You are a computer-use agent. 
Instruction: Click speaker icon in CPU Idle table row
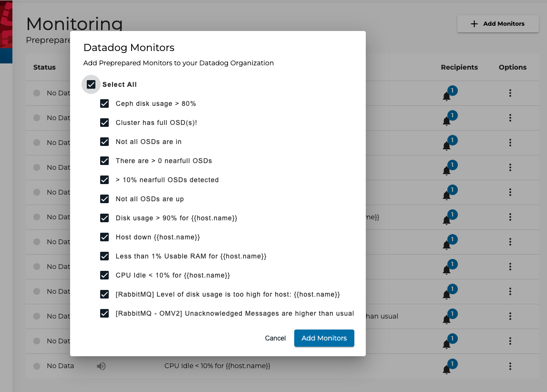tap(101, 366)
